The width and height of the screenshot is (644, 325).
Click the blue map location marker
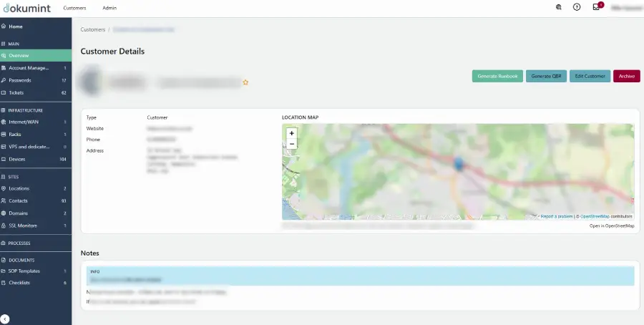459,163
